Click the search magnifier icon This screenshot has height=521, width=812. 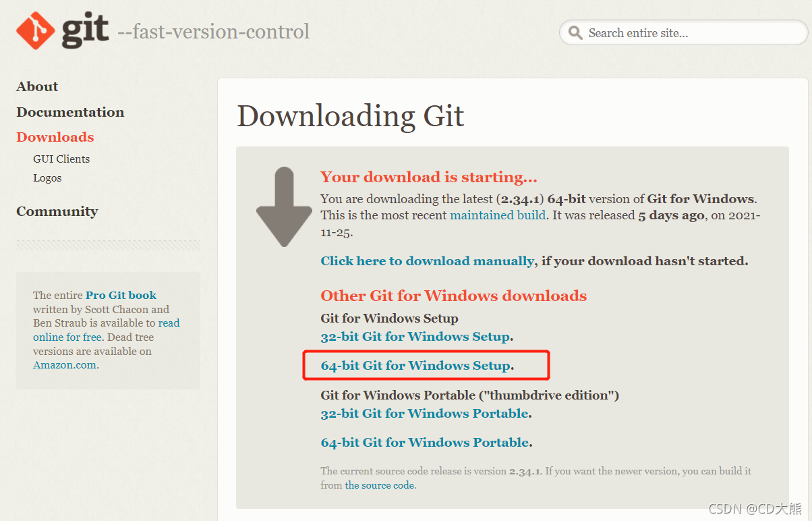[575, 32]
